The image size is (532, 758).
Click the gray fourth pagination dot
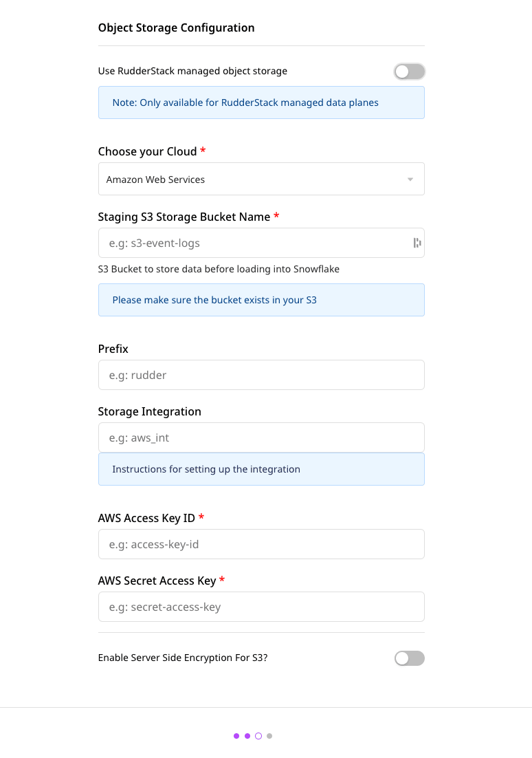coord(269,735)
